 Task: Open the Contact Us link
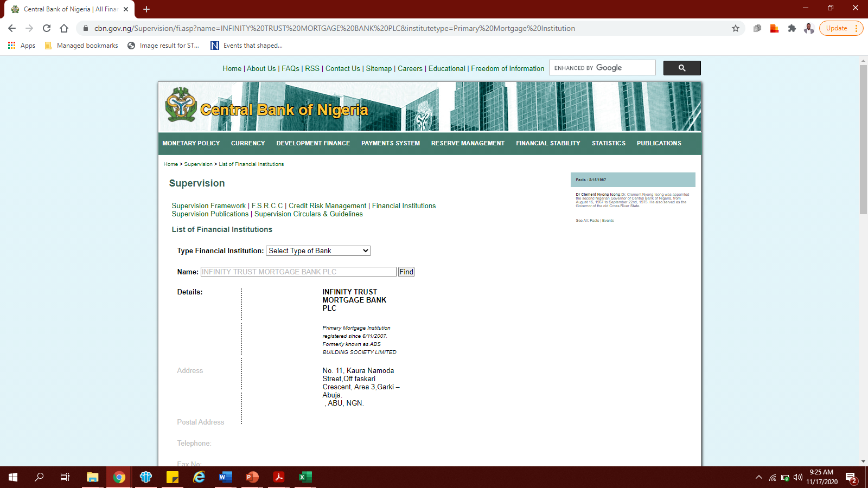(x=342, y=69)
